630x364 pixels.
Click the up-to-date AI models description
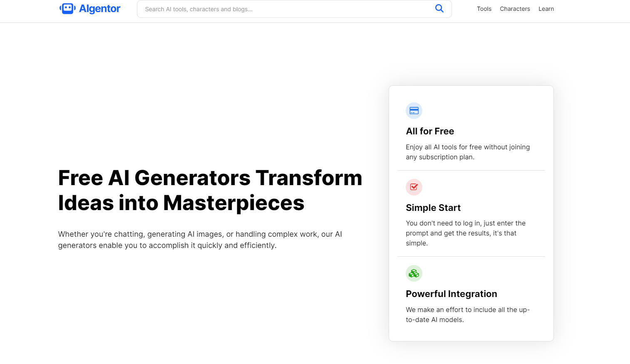(x=468, y=314)
